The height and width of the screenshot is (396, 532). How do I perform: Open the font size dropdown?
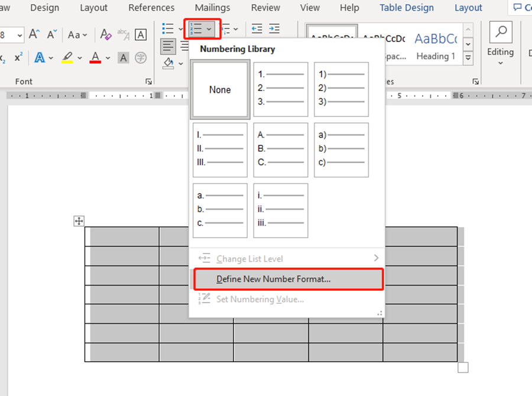pos(20,35)
